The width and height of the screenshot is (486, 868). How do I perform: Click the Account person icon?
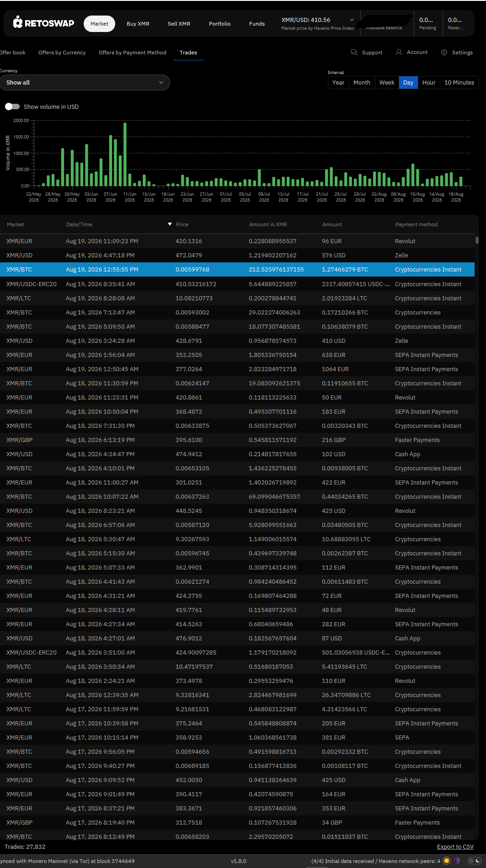coord(399,52)
